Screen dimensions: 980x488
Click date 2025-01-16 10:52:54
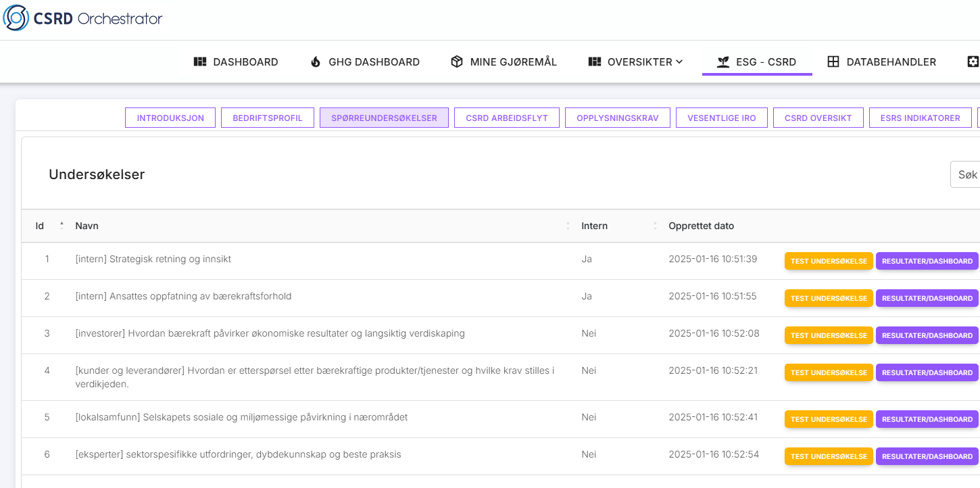(x=714, y=454)
